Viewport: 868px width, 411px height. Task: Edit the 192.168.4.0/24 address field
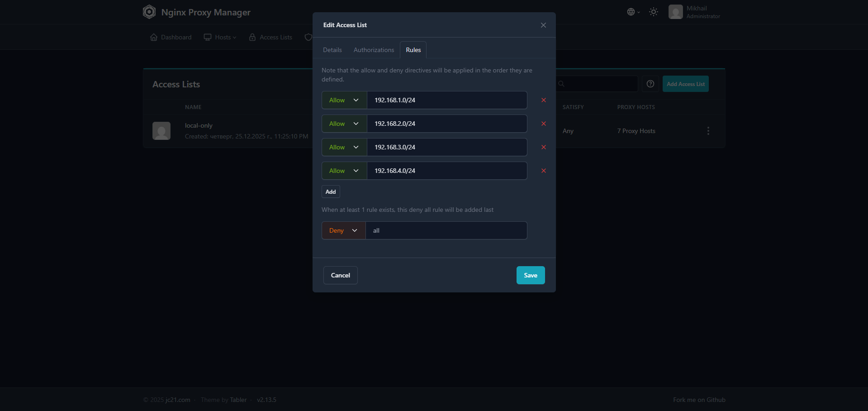pos(447,171)
